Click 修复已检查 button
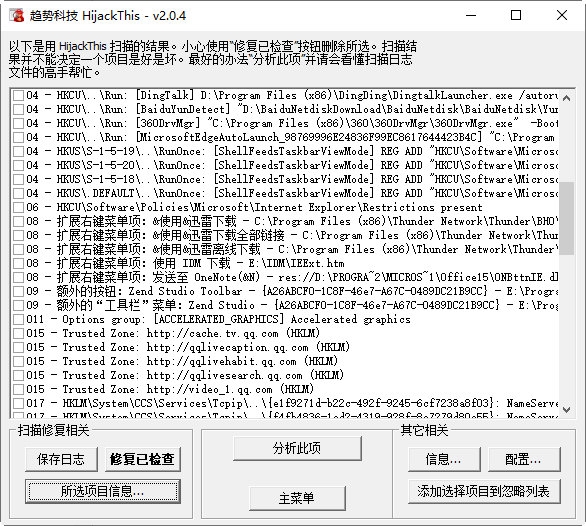 coord(143,459)
